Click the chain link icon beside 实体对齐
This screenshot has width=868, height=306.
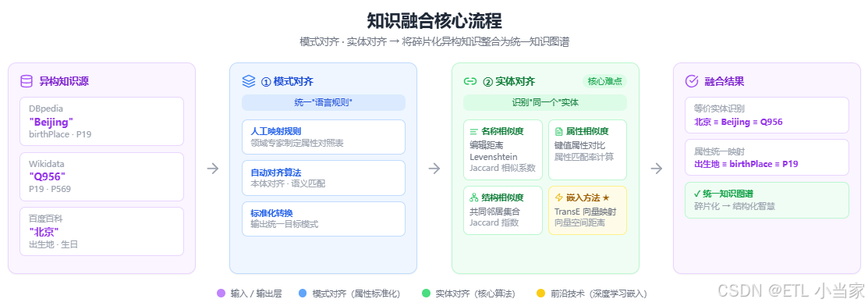[470, 81]
